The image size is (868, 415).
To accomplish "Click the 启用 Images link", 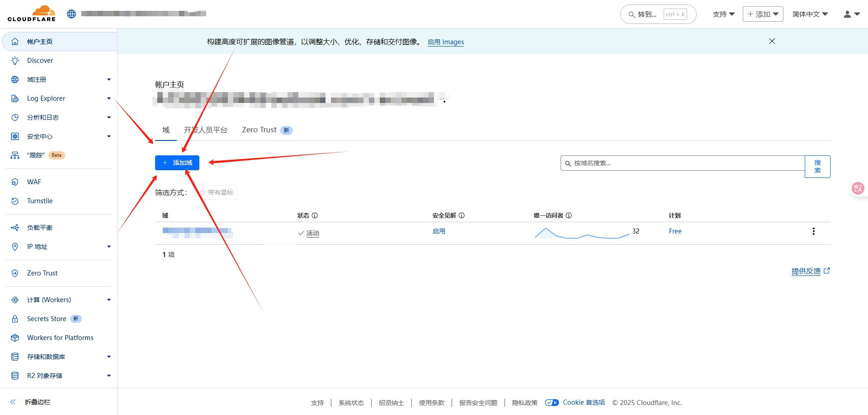I will click(445, 42).
